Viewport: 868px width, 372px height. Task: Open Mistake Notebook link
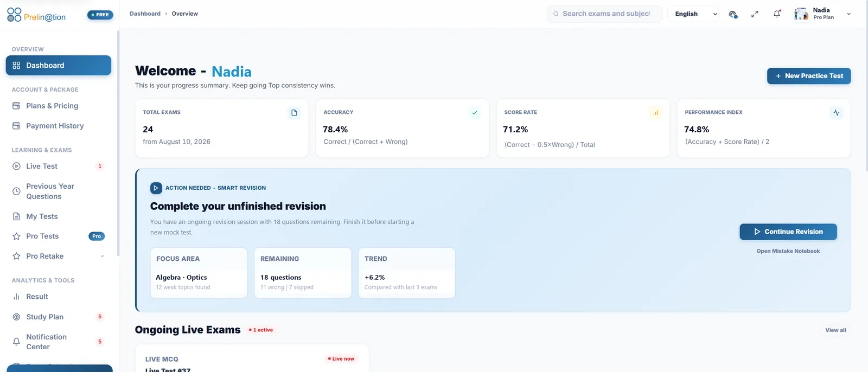788,251
